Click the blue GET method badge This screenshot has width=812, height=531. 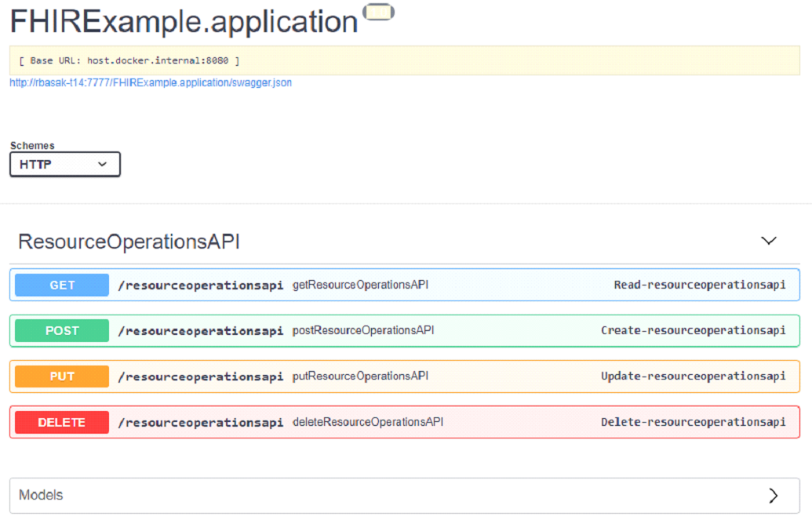(x=62, y=286)
